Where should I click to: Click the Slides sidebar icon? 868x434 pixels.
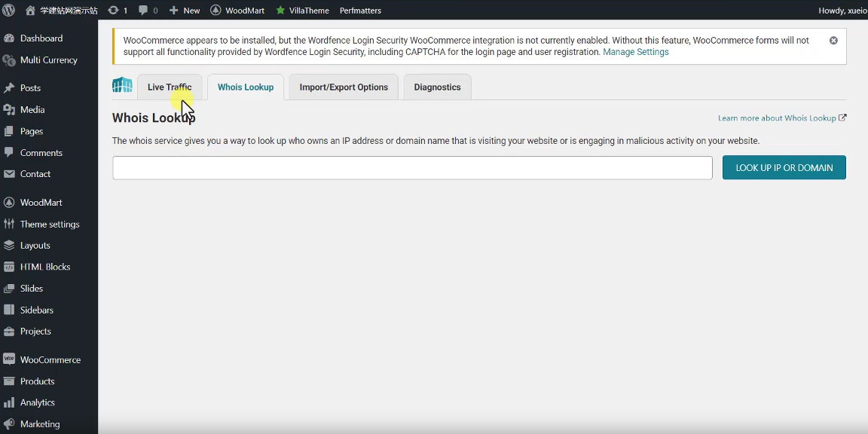9,289
